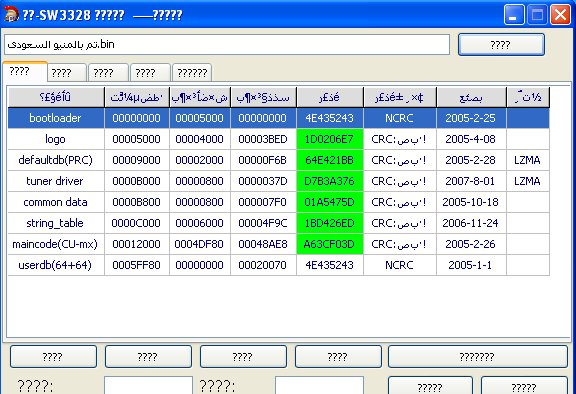Click the address cell 00009000
This screenshot has width=576, height=394.
[137, 160]
